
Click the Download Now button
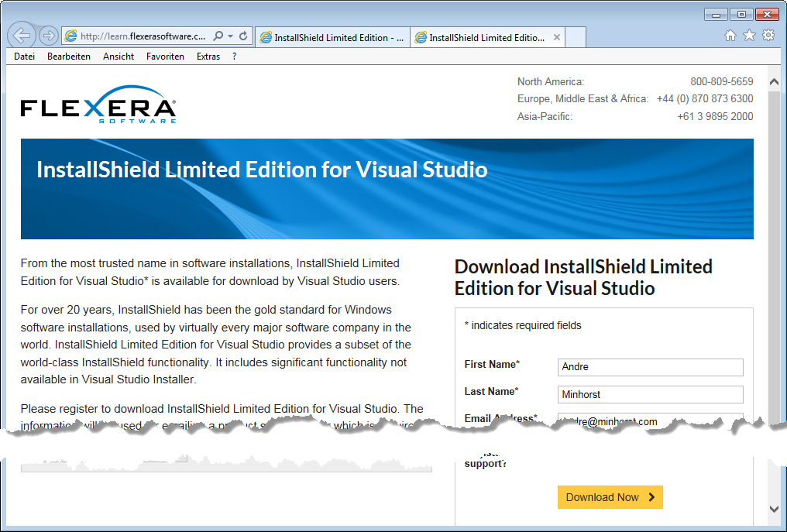[x=610, y=497]
